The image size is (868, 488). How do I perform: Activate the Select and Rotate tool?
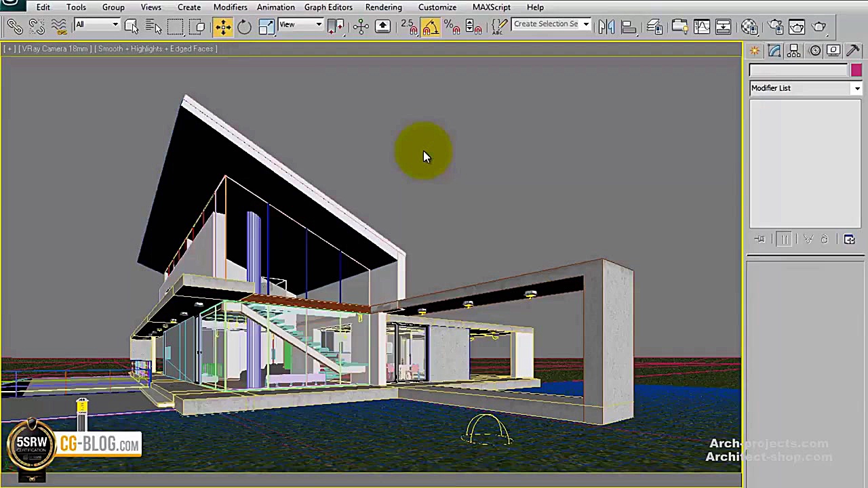coord(244,26)
